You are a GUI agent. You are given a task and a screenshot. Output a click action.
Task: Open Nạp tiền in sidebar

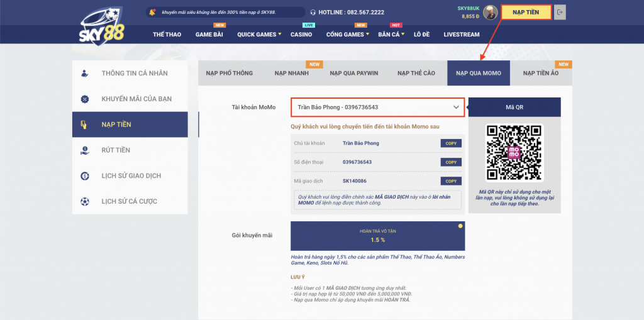tap(130, 124)
